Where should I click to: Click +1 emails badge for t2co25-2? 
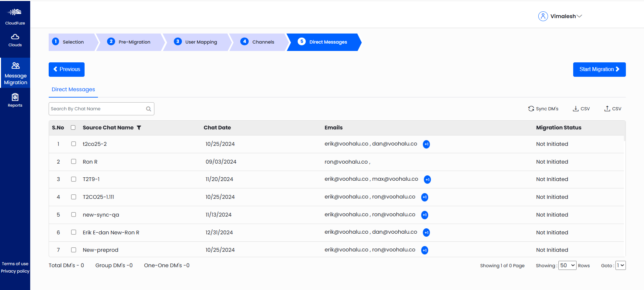426,144
